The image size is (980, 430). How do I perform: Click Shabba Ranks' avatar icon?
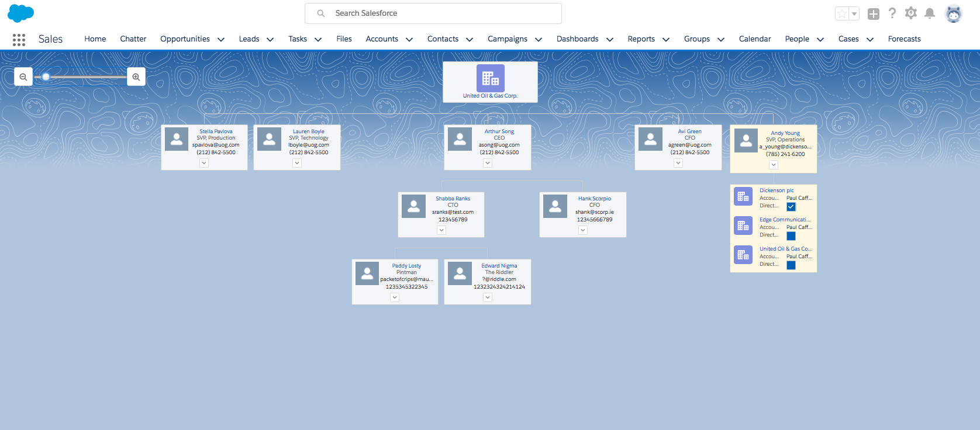[x=413, y=206]
